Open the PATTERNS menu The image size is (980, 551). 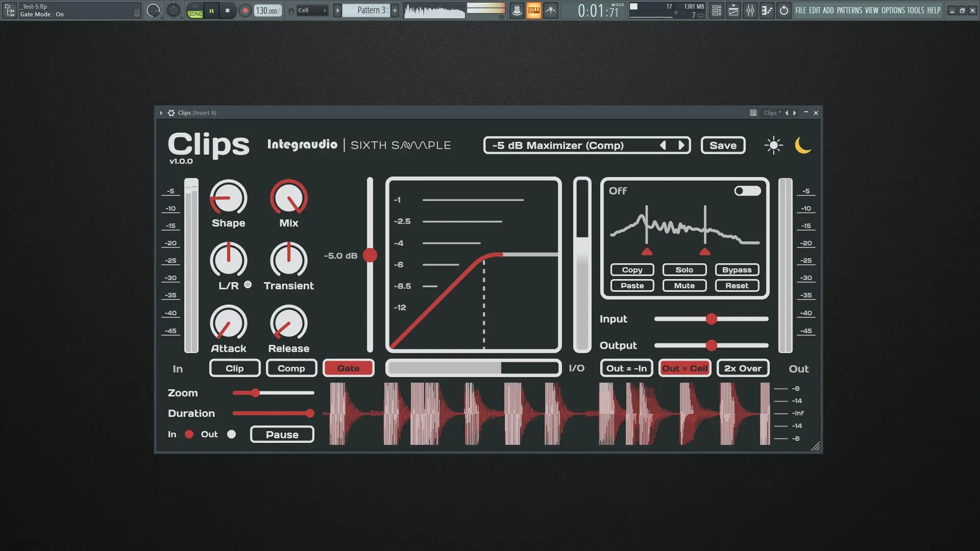tap(849, 10)
